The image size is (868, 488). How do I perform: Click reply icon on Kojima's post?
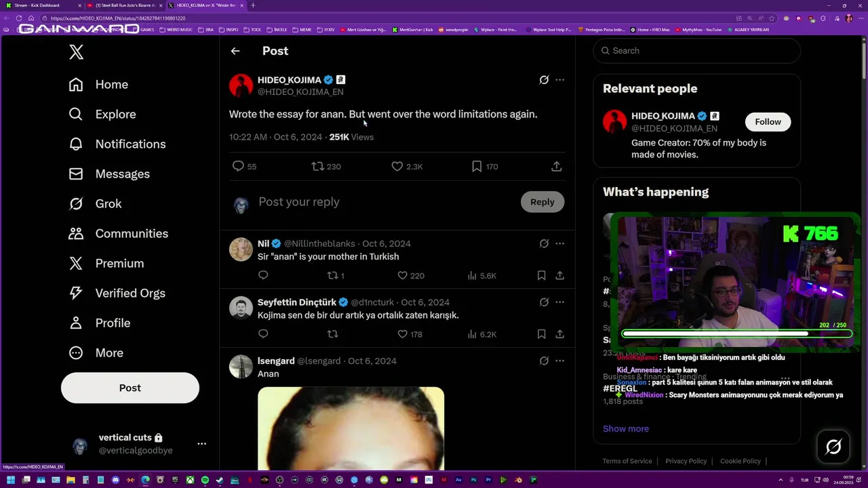click(x=238, y=166)
